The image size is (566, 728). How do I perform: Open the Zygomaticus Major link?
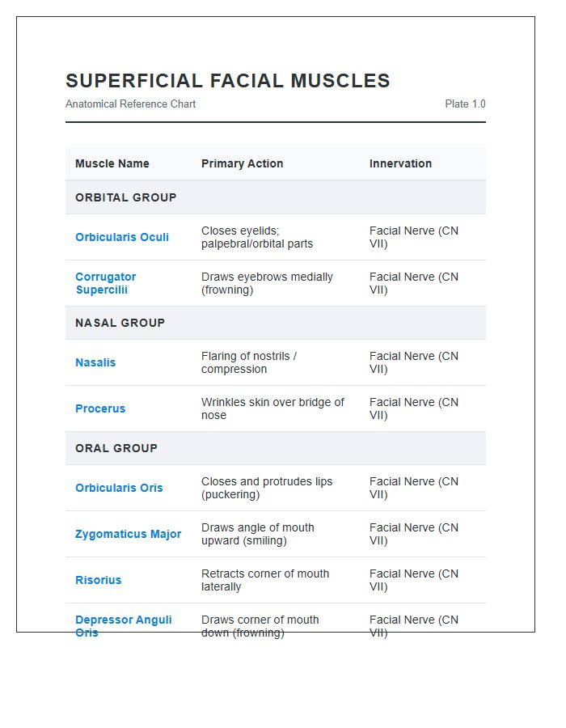pyautogui.click(x=128, y=534)
